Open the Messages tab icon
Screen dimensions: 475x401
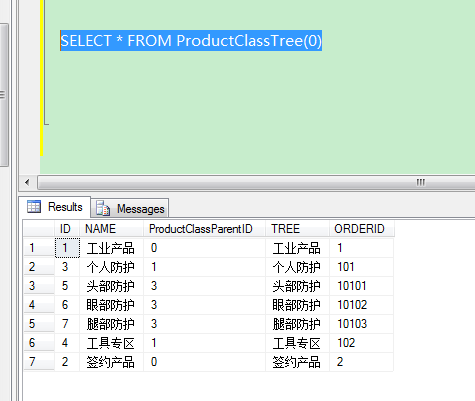point(103,208)
